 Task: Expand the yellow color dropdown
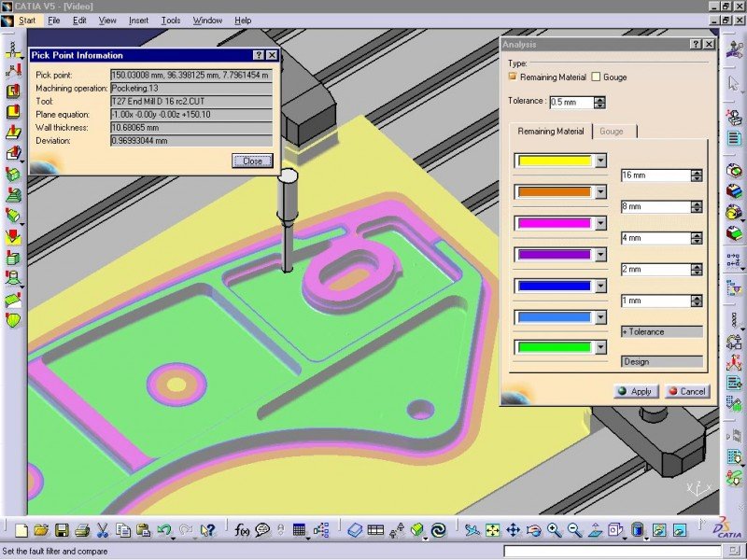[x=600, y=161]
